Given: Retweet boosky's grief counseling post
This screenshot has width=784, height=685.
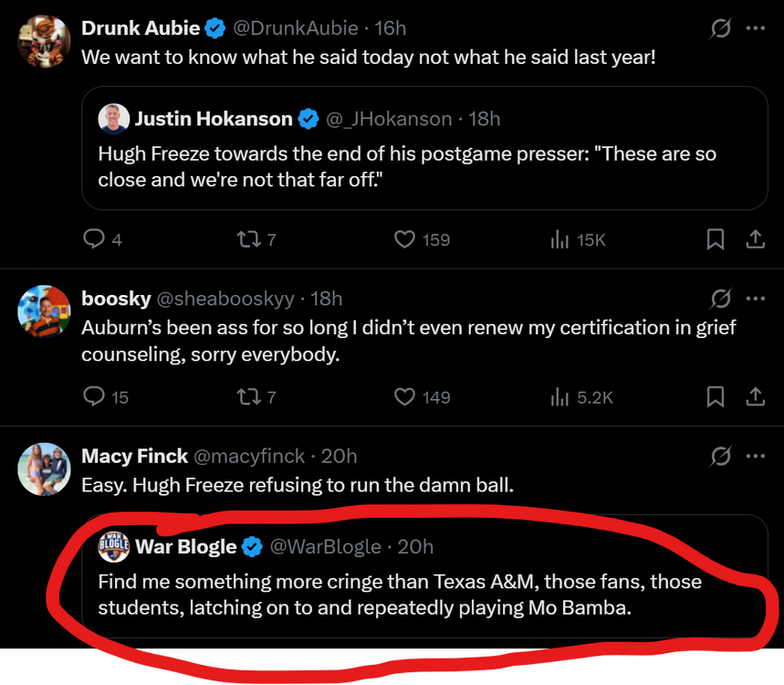Looking at the screenshot, I should tap(248, 396).
